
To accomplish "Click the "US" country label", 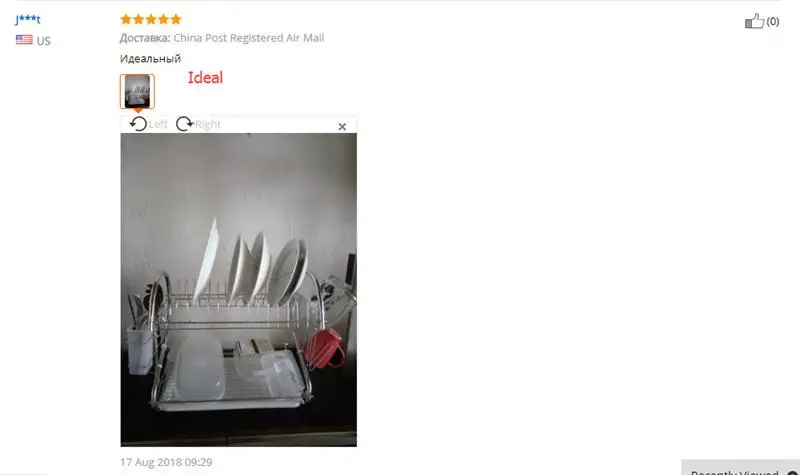I will pos(43,41).
